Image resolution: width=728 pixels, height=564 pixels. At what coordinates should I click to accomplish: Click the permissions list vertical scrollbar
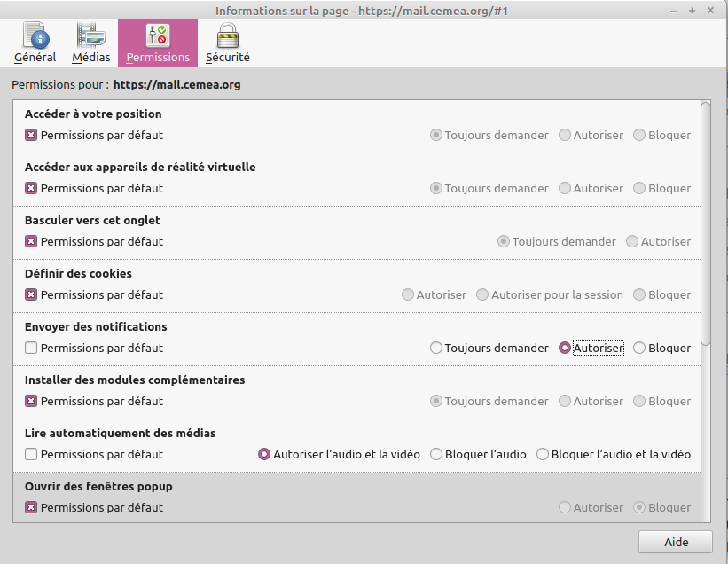tap(706, 222)
